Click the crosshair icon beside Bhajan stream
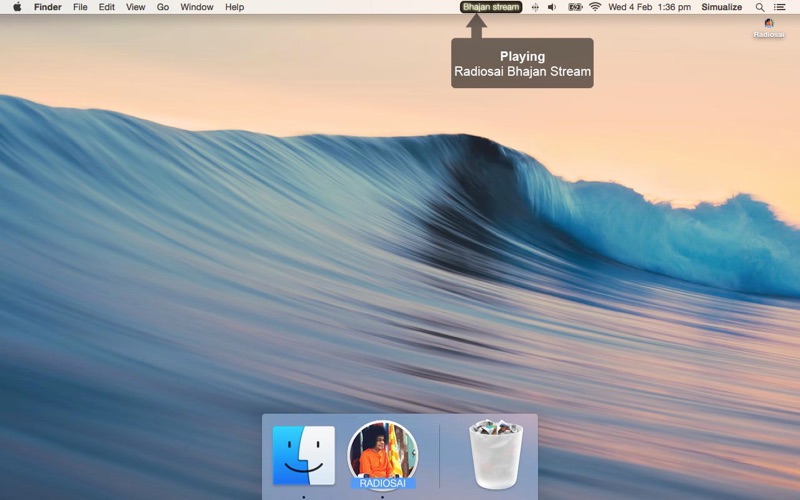The image size is (800, 500). [x=535, y=7]
